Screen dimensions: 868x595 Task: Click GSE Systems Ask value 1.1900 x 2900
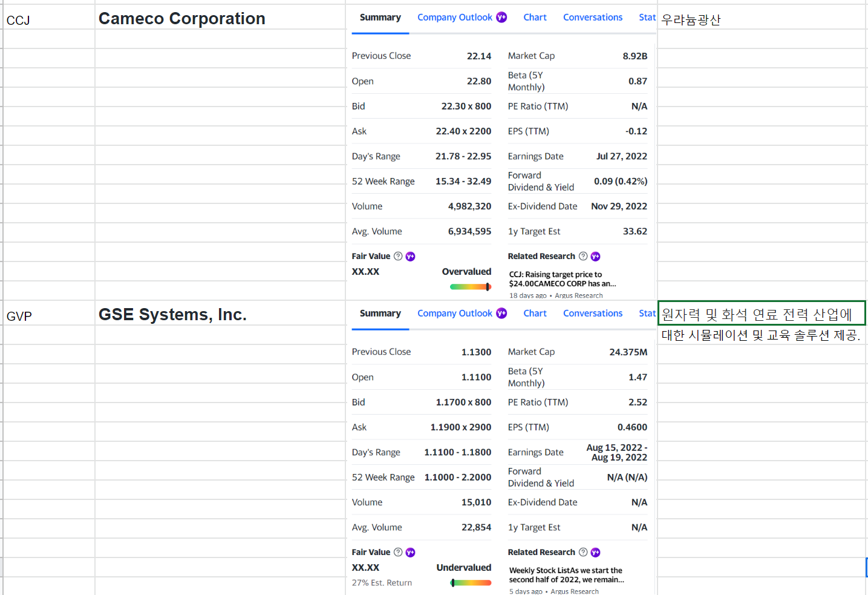461,427
